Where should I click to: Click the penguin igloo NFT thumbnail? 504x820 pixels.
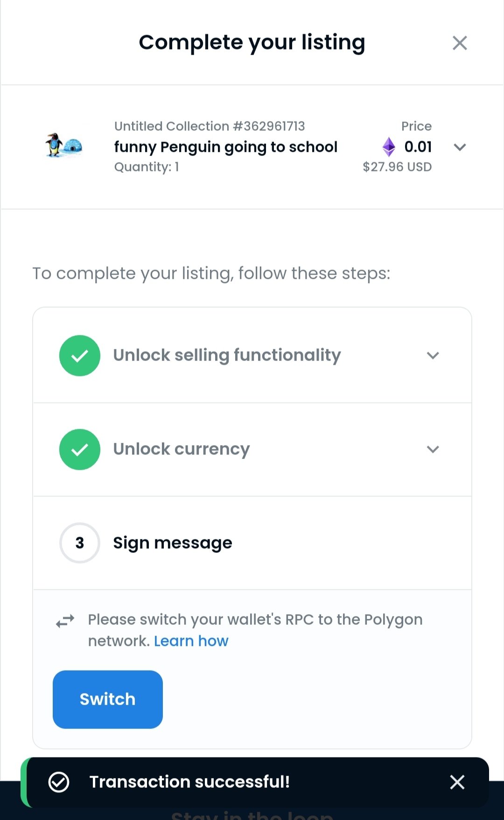click(64, 145)
